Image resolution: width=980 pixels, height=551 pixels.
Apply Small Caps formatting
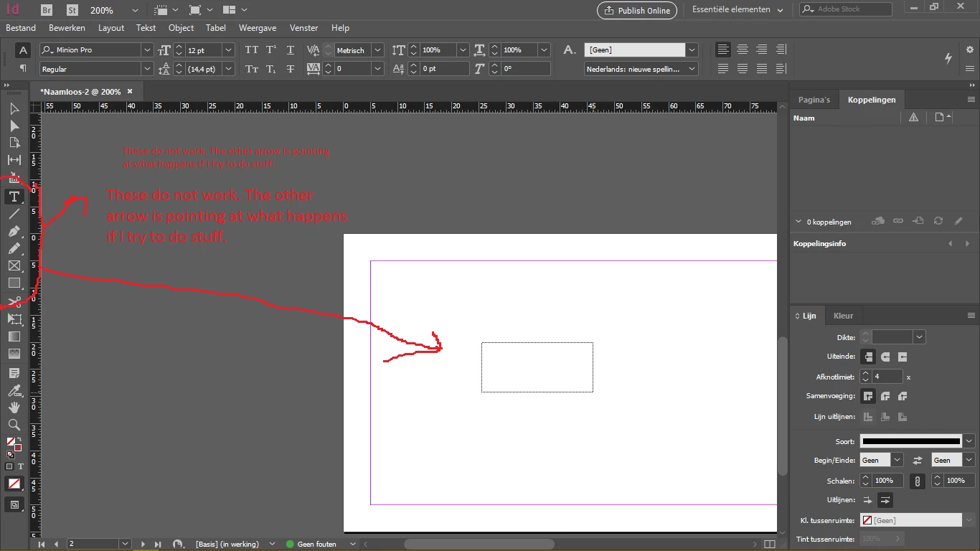251,69
